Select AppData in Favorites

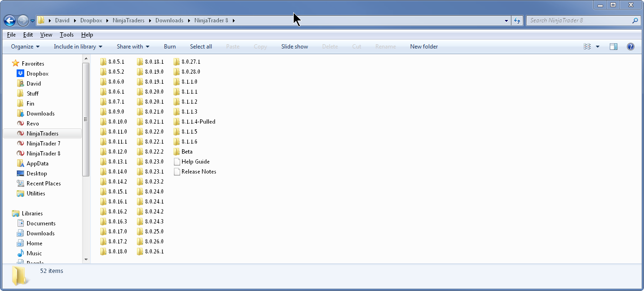[38, 164]
